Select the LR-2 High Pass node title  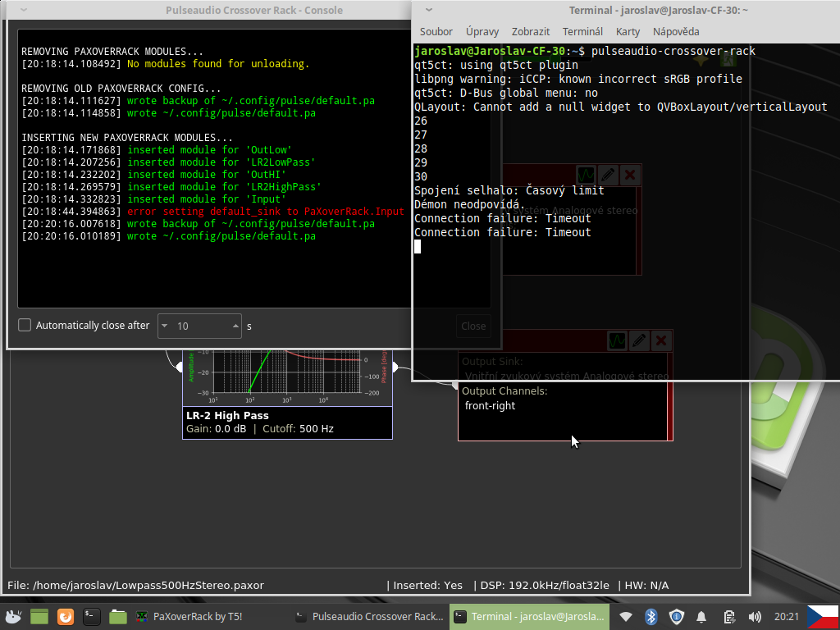pyautogui.click(x=227, y=415)
